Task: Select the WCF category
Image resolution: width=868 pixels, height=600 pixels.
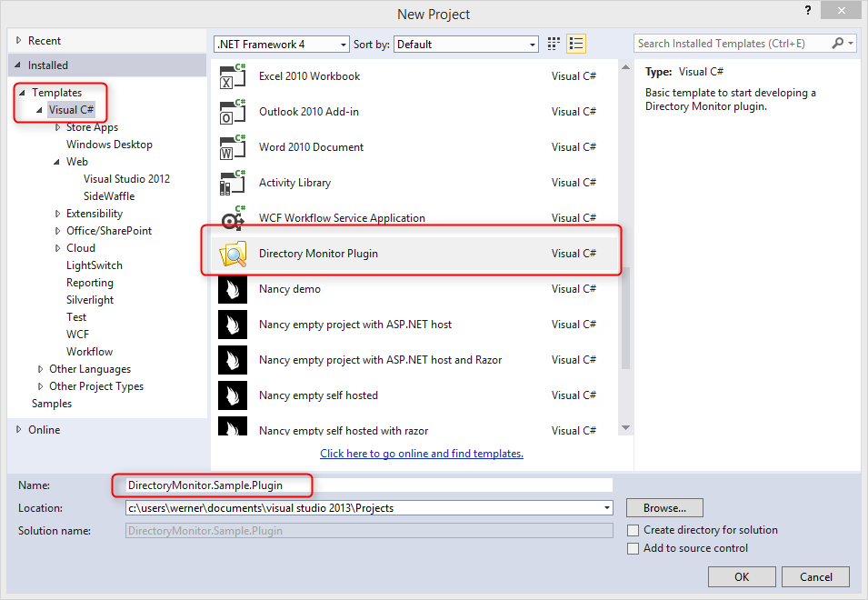Action: (77, 335)
